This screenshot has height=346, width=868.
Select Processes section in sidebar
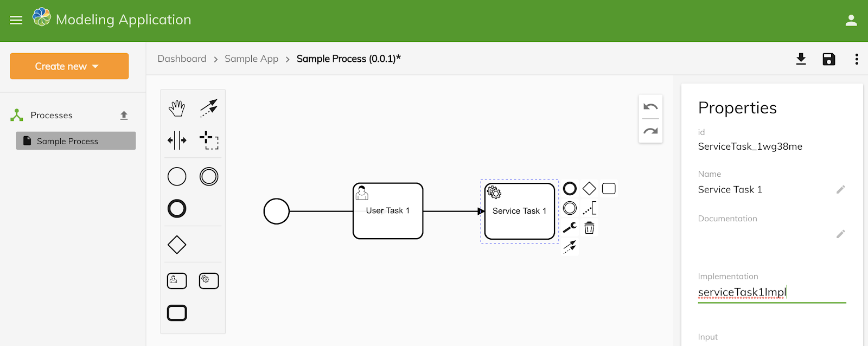point(52,115)
